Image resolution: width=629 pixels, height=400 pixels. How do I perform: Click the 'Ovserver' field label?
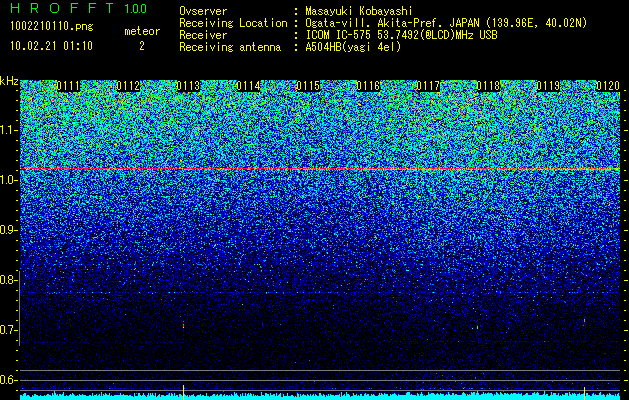tap(203, 11)
